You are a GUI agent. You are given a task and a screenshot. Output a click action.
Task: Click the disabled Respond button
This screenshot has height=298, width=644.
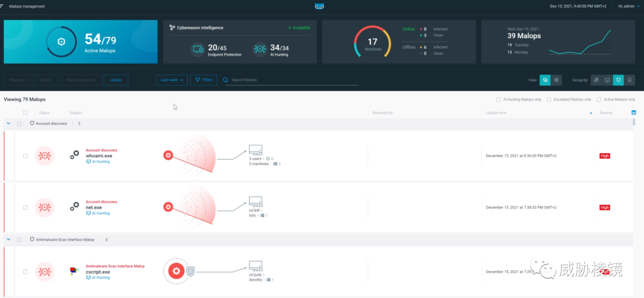coord(17,80)
